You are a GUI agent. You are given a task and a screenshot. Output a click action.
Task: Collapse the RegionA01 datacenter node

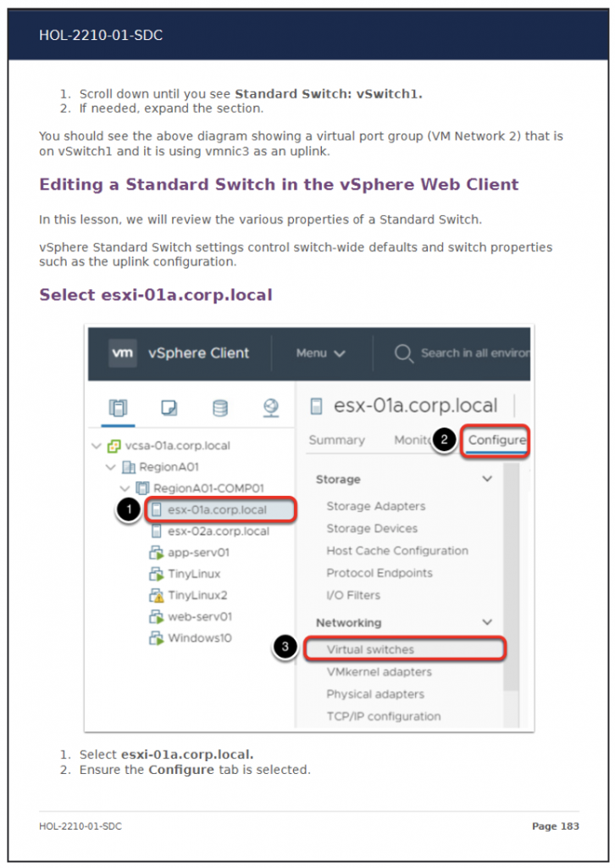[x=111, y=467]
